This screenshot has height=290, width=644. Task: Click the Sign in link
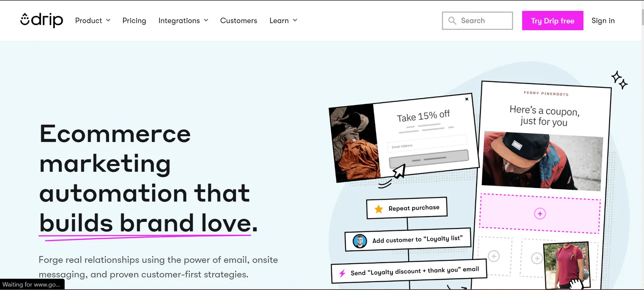tap(603, 21)
